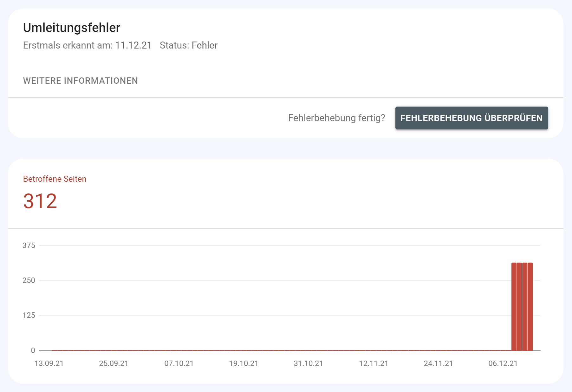572x392 pixels.
Task: Open Weitere Informationen
Action: pos(80,81)
